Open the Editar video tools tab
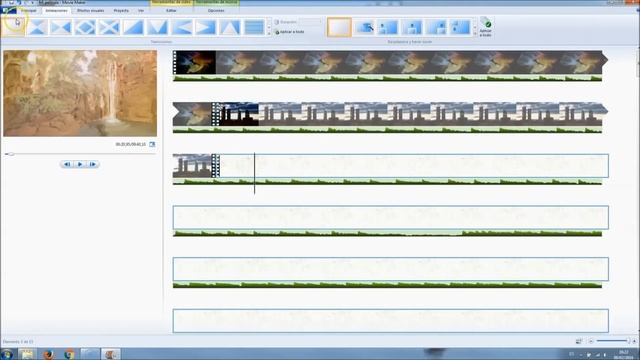This screenshot has height=360, width=640. click(x=171, y=11)
